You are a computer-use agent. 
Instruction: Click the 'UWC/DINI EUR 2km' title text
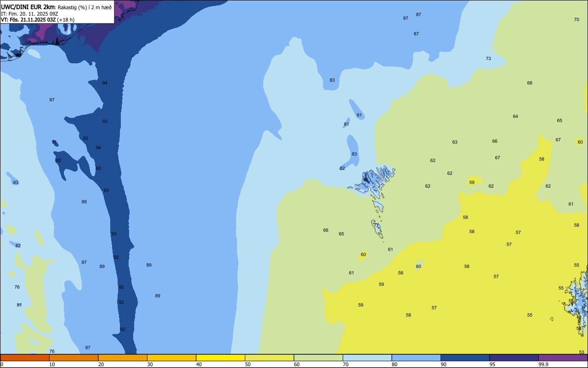pos(28,7)
